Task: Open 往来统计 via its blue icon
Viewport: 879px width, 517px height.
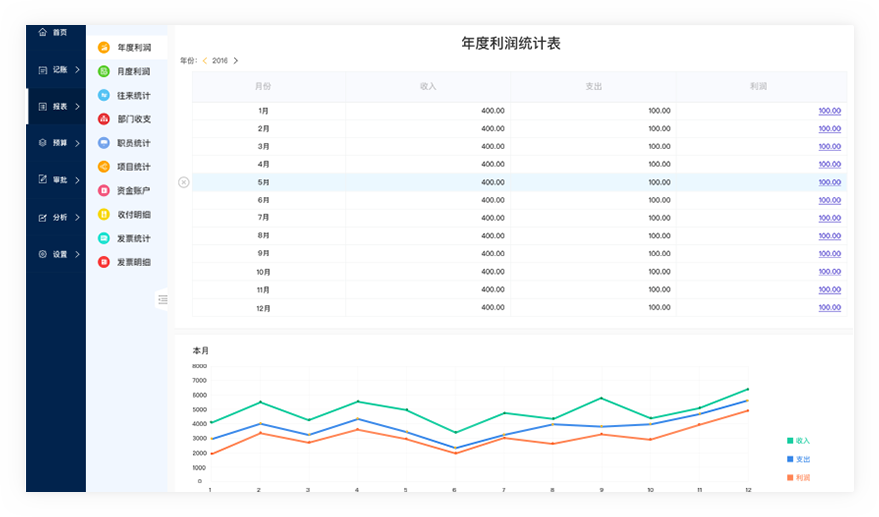Action: click(x=104, y=95)
